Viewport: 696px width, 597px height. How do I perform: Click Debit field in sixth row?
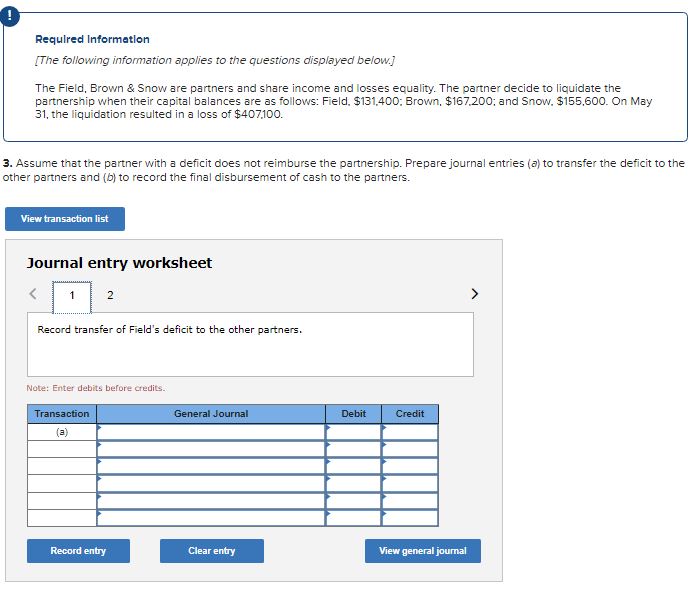(x=353, y=518)
